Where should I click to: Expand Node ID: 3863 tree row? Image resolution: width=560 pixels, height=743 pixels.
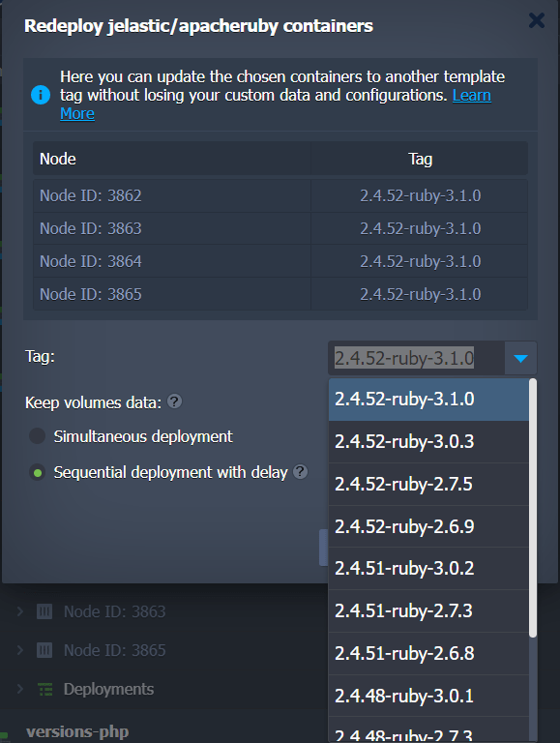click(20, 611)
